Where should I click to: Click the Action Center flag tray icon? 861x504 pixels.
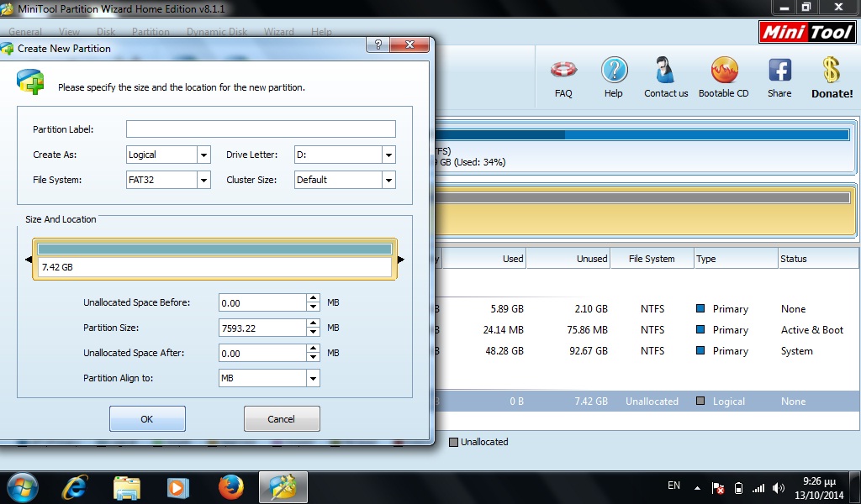coord(717,487)
